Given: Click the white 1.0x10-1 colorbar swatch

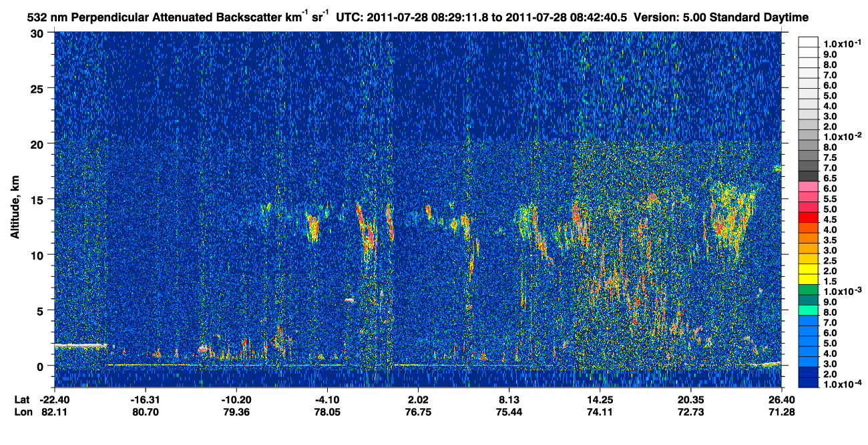Looking at the screenshot, I should pyautogui.click(x=808, y=43).
